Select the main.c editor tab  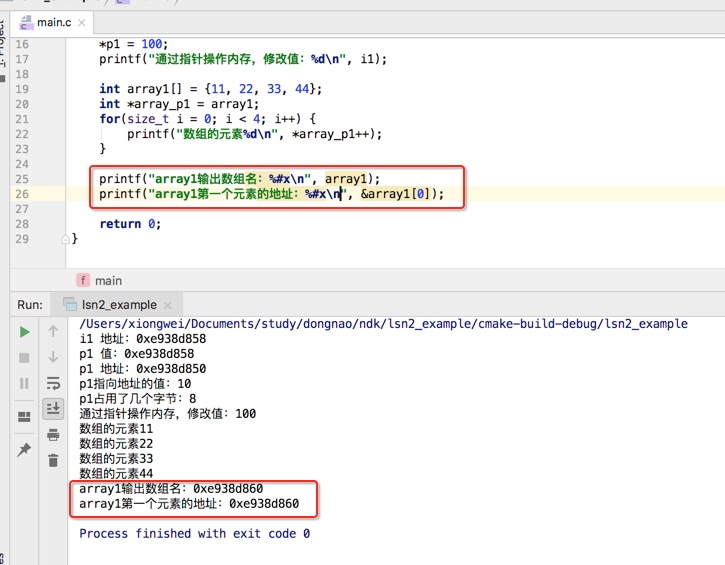[53, 22]
